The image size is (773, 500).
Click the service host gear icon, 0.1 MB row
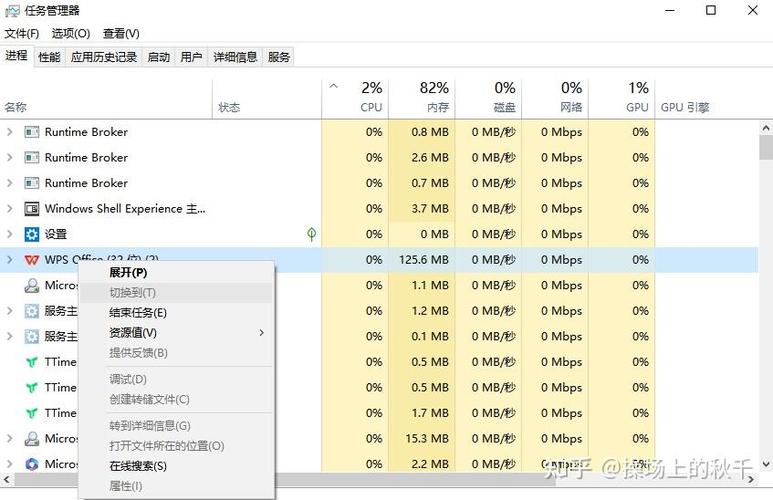tap(32, 337)
